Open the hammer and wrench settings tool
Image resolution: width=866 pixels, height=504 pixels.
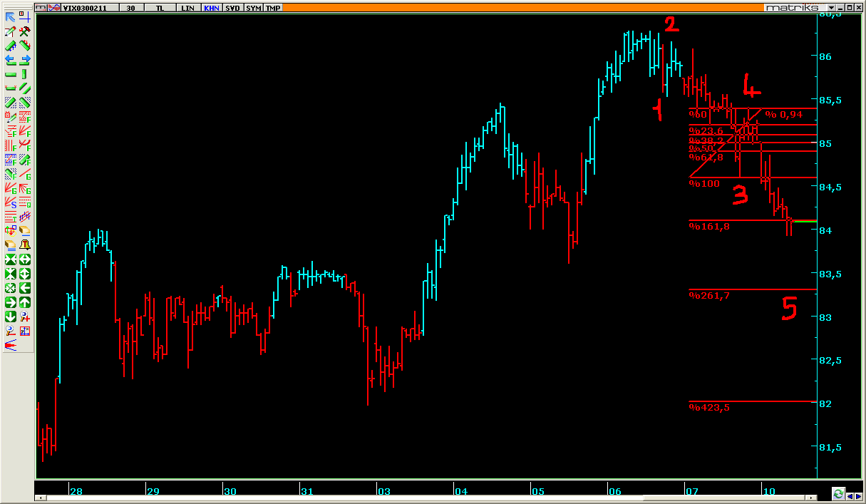(25, 31)
